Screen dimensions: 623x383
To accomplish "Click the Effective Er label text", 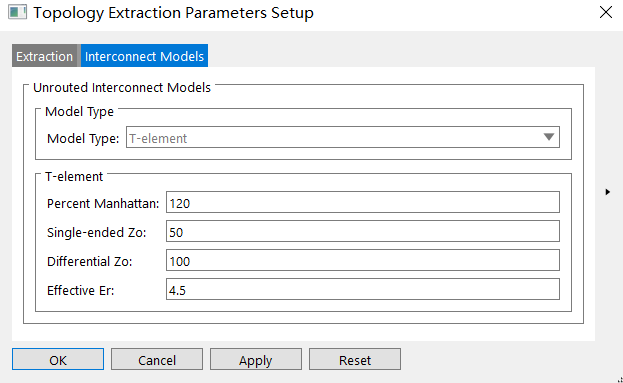I will 81,290.
